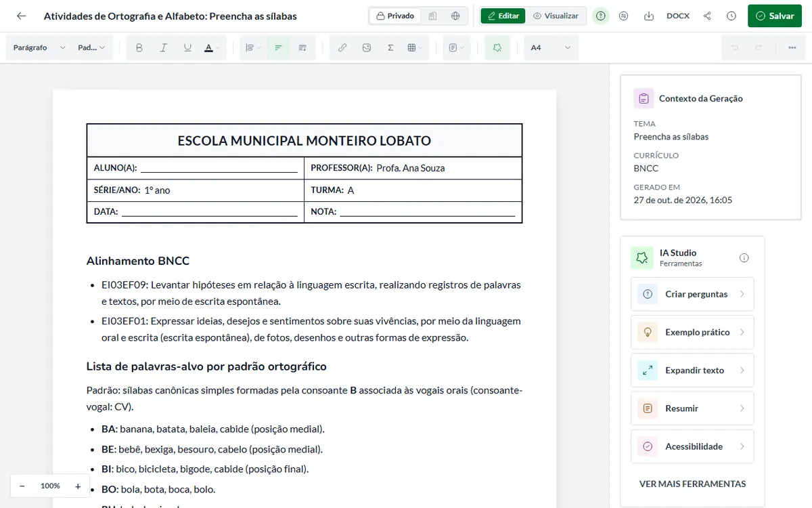Click the Resumir document icon
Screen dimensions: 812x508
(x=648, y=408)
